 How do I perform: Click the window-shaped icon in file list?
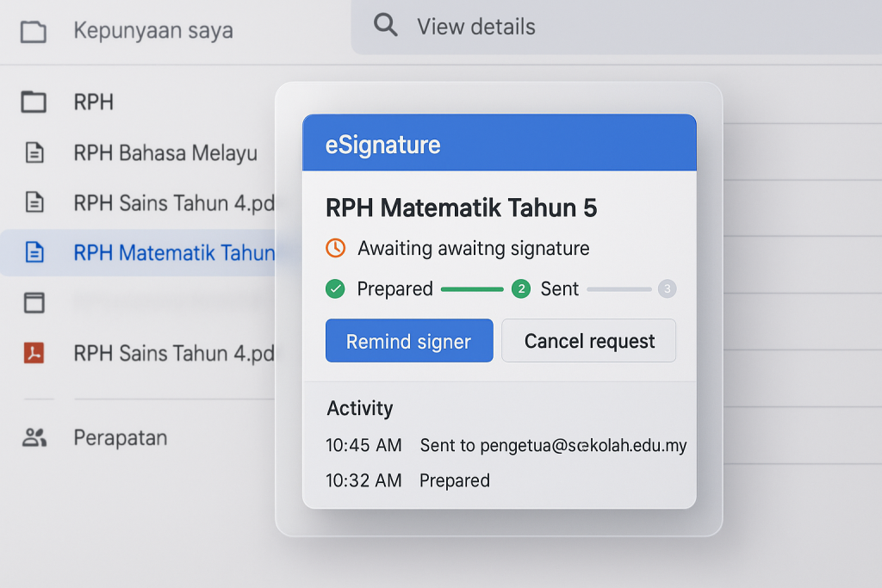(34, 302)
